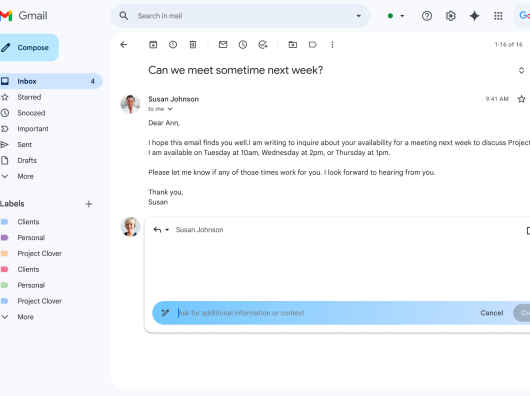Screen dimensions: 530x396
Task: Mark message as unread using the envelope icon
Action: 223,45
